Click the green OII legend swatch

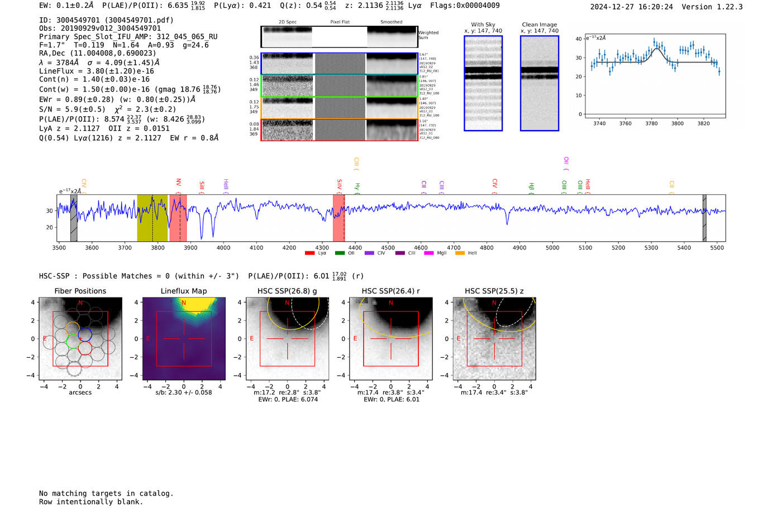[x=340, y=253]
